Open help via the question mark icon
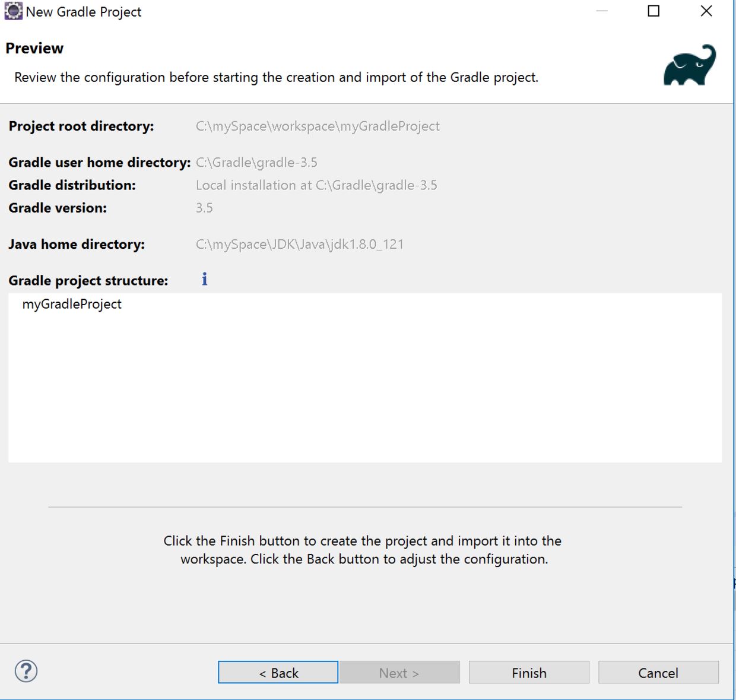Image resolution: width=736 pixels, height=700 pixels. tap(26, 672)
